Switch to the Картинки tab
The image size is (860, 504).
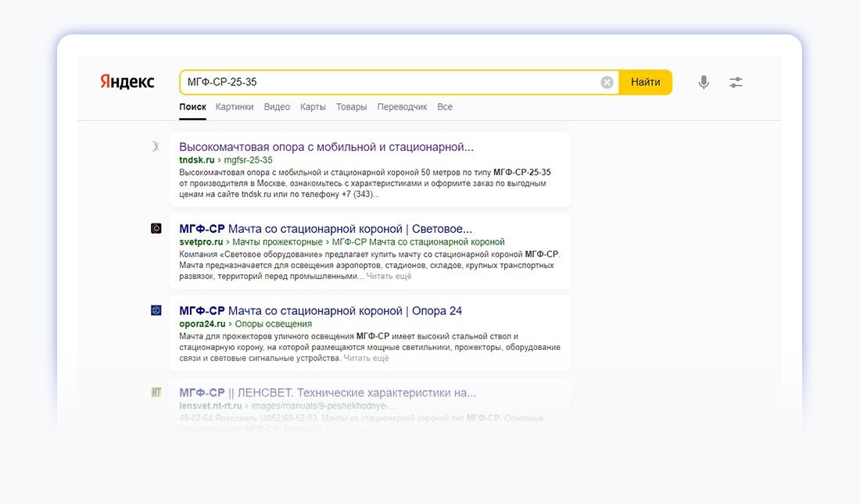(x=235, y=107)
